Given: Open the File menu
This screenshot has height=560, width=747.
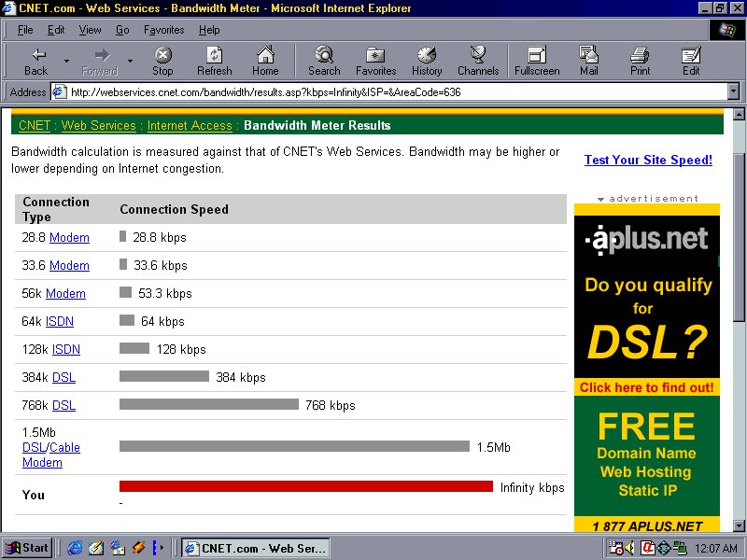Looking at the screenshot, I should [x=25, y=30].
